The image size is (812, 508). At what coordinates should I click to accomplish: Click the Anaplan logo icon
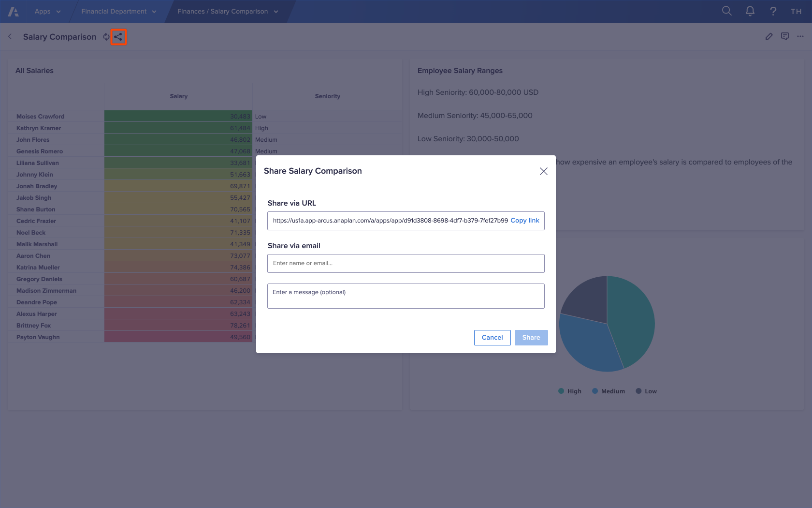point(14,12)
